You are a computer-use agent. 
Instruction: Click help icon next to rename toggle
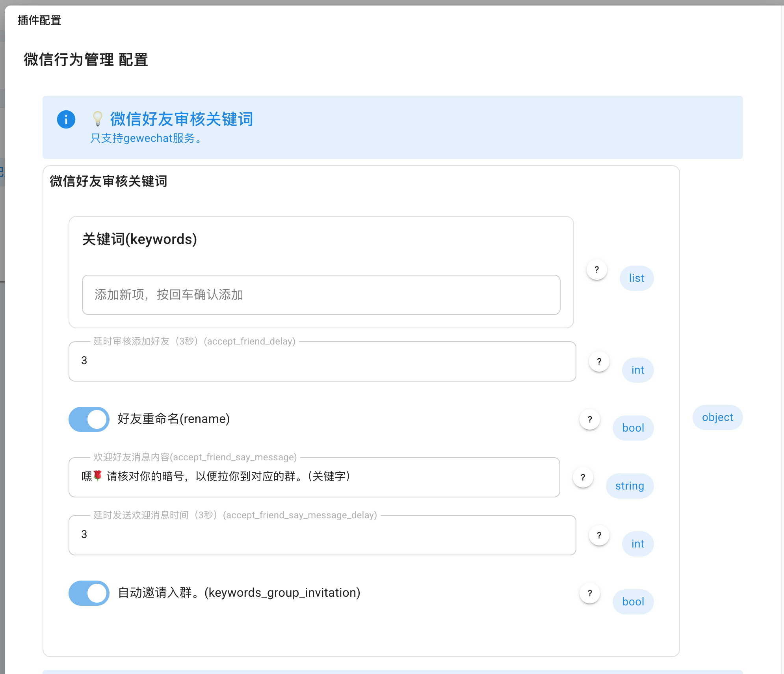(589, 419)
